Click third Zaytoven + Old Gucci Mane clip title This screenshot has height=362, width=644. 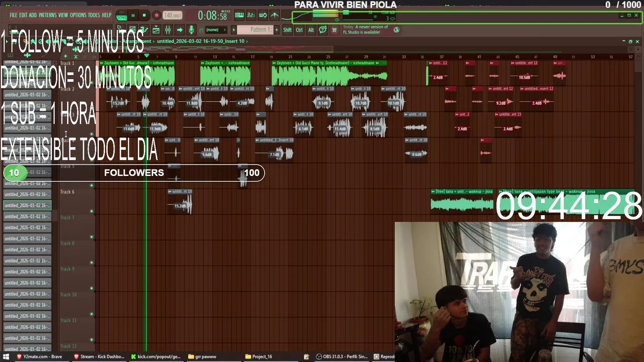[x=327, y=63]
